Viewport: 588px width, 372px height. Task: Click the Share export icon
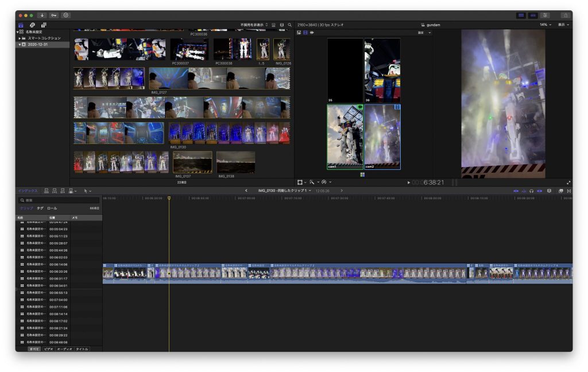pyautogui.click(x=565, y=15)
